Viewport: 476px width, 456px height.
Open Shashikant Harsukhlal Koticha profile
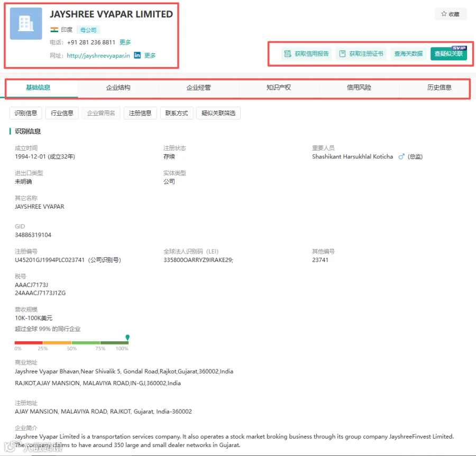[x=352, y=156]
